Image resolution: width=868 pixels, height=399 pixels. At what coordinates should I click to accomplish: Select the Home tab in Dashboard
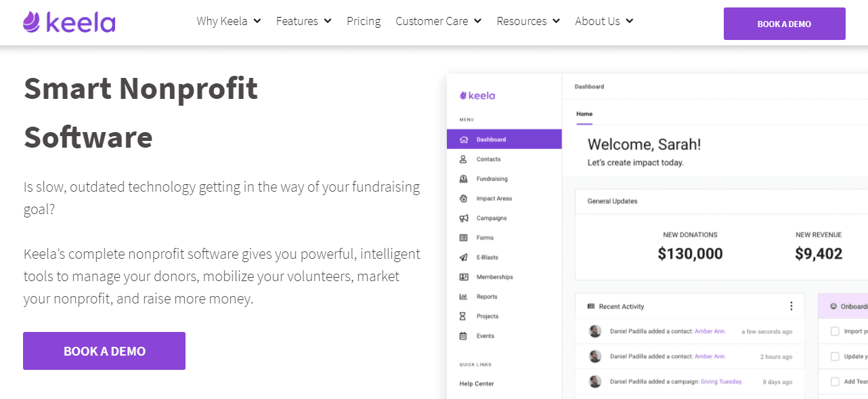coord(584,114)
